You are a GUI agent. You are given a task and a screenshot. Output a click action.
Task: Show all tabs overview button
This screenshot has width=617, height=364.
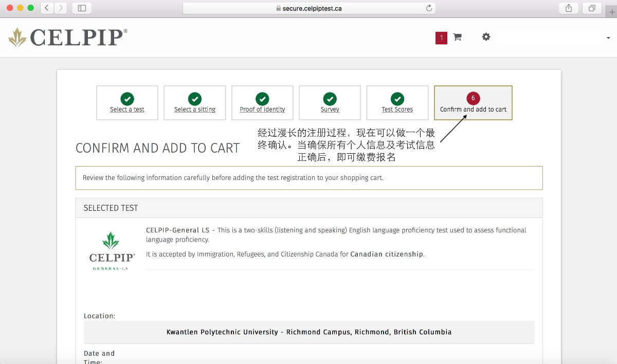coord(592,8)
